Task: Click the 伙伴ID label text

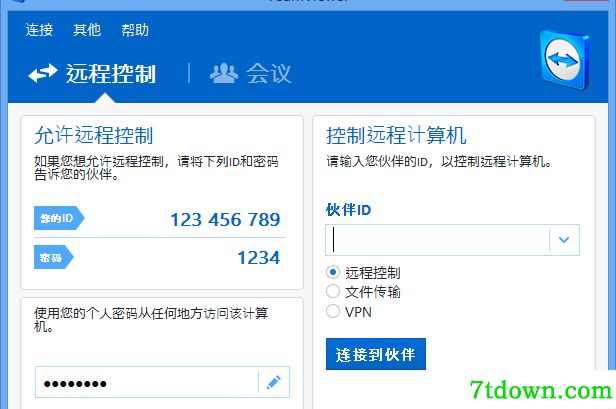Action: coord(348,210)
